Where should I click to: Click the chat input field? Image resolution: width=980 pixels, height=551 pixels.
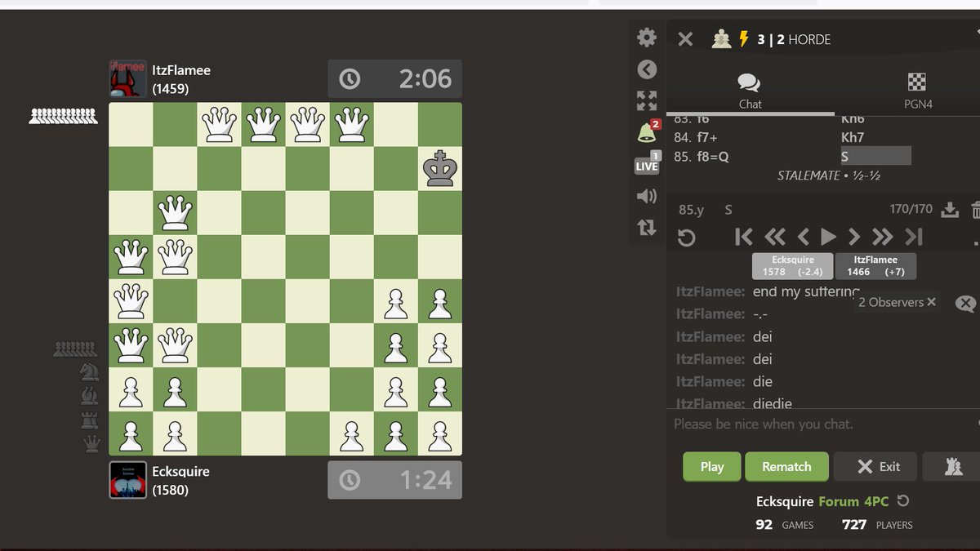[x=823, y=424]
